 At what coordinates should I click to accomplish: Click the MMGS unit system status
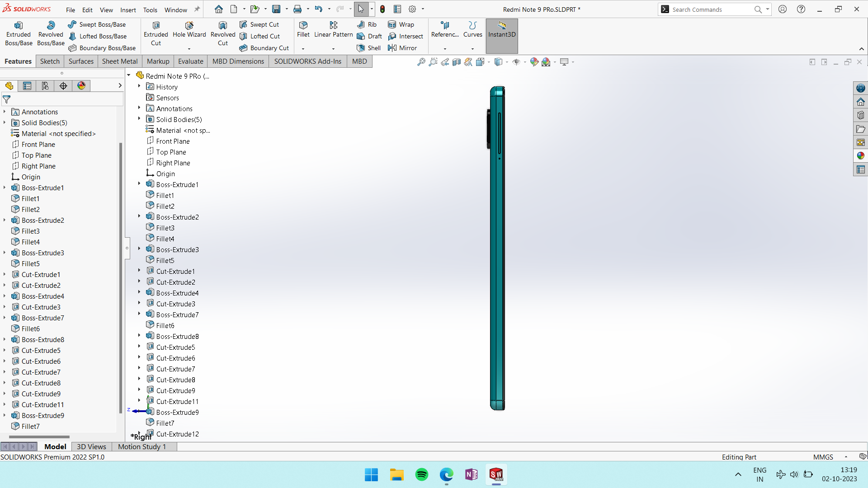coord(823,457)
